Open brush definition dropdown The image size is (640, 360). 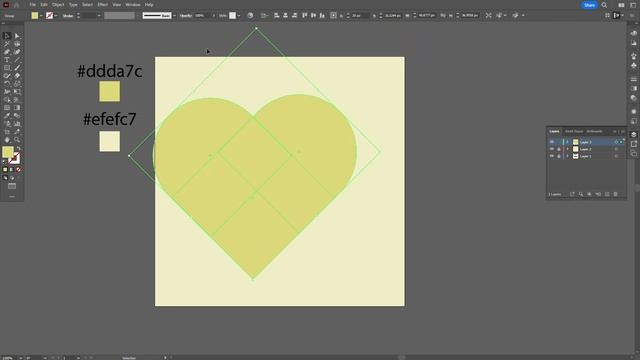pos(174,16)
